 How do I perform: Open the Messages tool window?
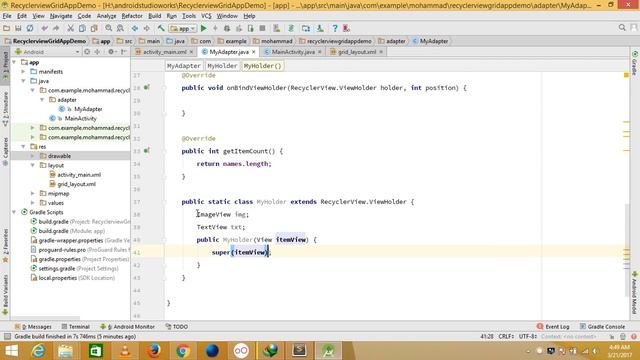[33, 327]
